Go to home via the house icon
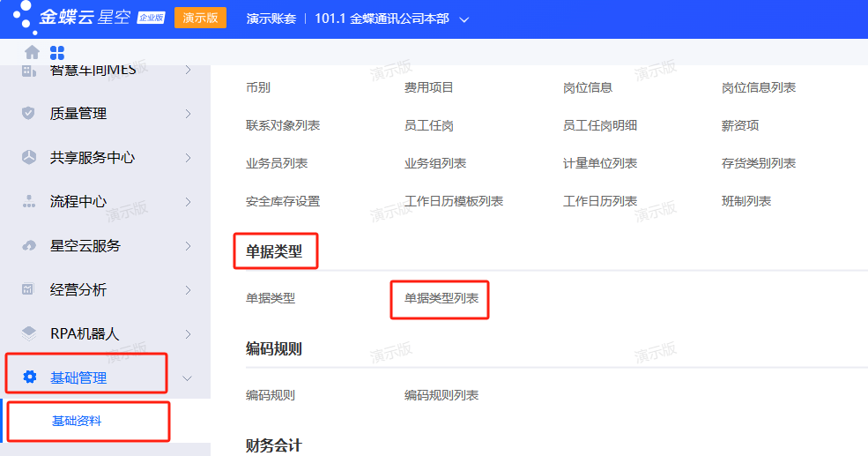Screen dimensions: 868x456 pyautogui.click(x=32, y=52)
